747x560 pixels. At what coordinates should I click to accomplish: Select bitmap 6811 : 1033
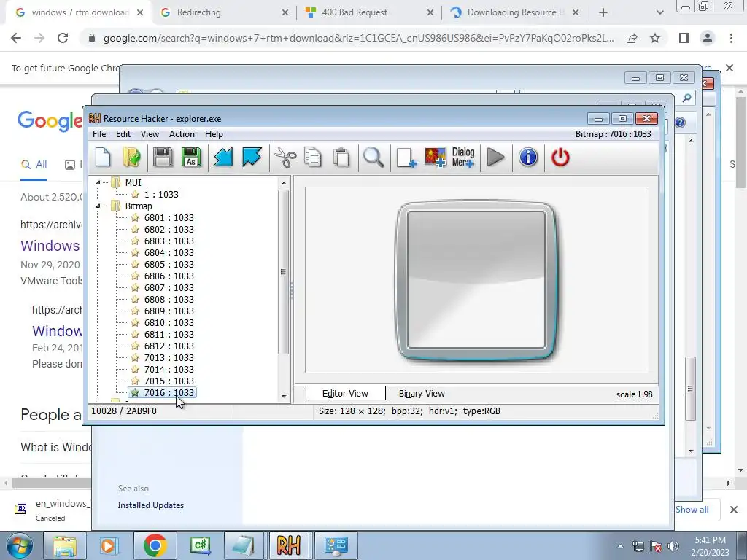169,335
